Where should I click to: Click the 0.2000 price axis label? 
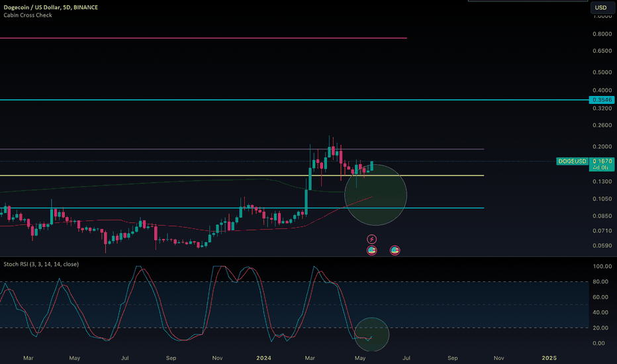(x=602, y=146)
